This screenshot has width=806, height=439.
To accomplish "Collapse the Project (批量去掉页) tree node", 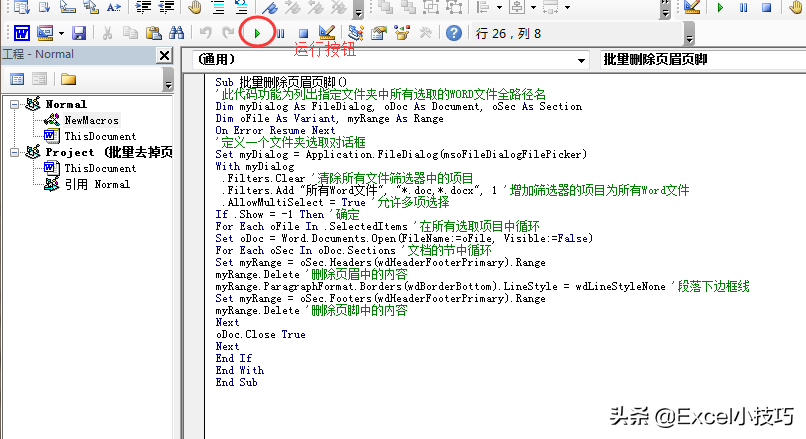I will click(x=13, y=152).
